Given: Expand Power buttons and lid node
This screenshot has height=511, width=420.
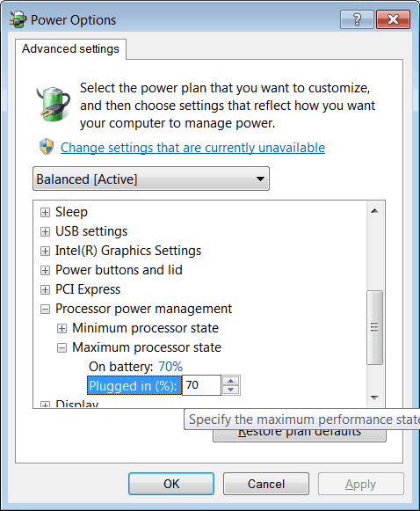Looking at the screenshot, I should pos(45,271).
